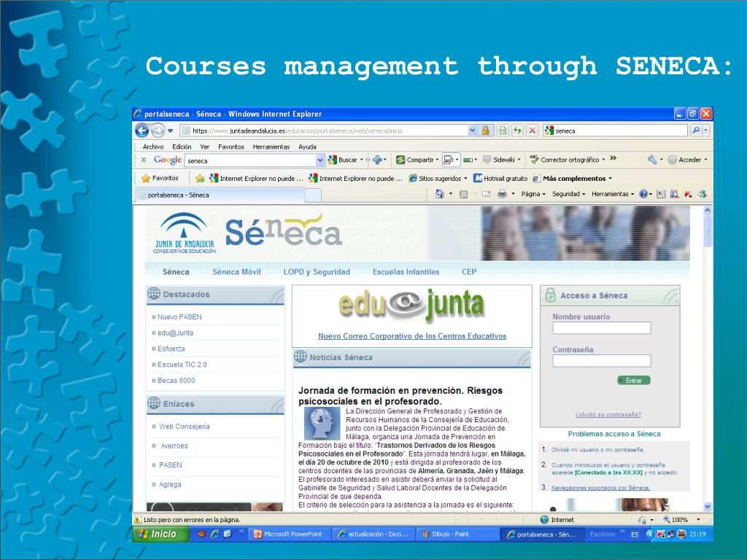Click the browser Forward arrow button
The width and height of the screenshot is (747, 560).
158,130
